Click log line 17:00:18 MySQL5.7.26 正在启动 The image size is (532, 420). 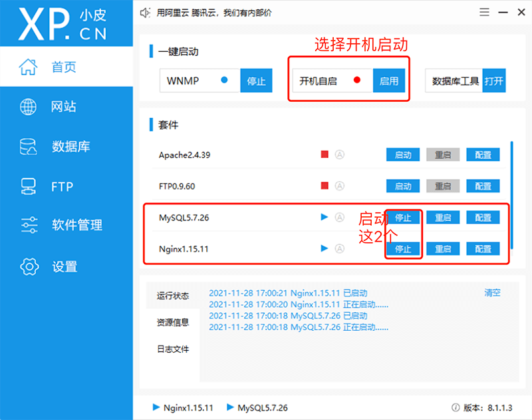click(x=299, y=327)
